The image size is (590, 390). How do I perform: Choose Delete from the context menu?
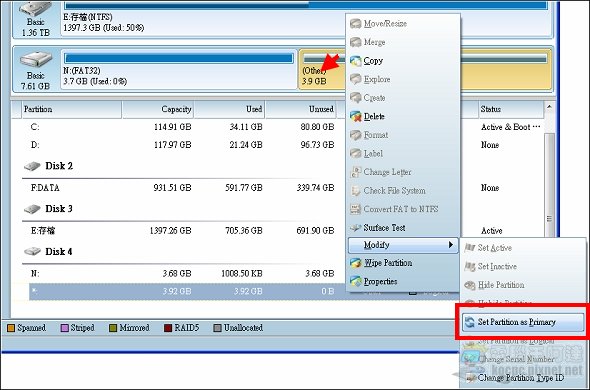point(403,116)
